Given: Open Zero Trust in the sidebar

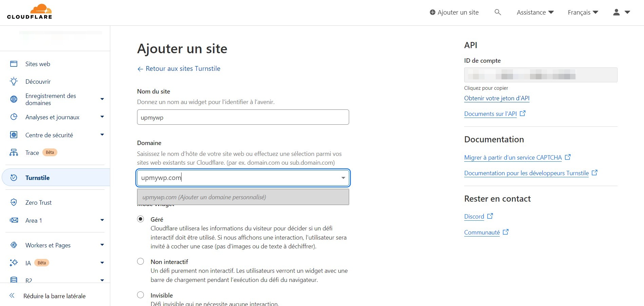Looking at the screenshot, I should pos(38,203).
